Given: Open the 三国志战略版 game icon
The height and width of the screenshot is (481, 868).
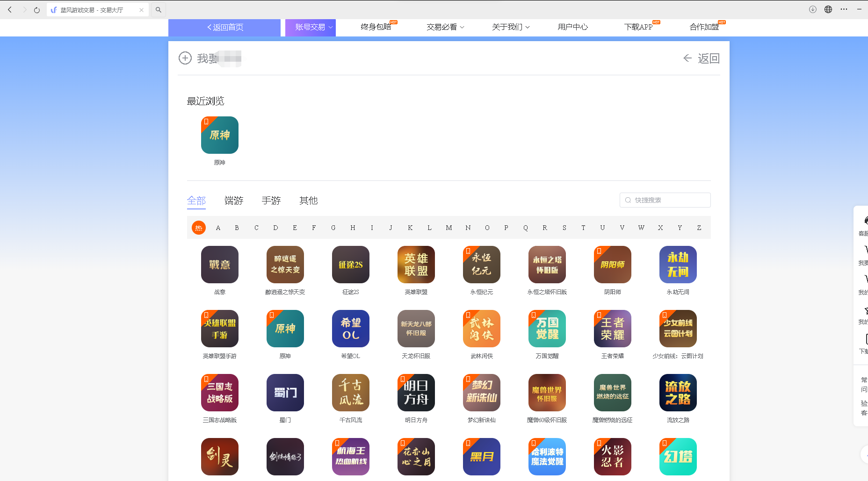Looking at the screenshot, I should [219, 393].
